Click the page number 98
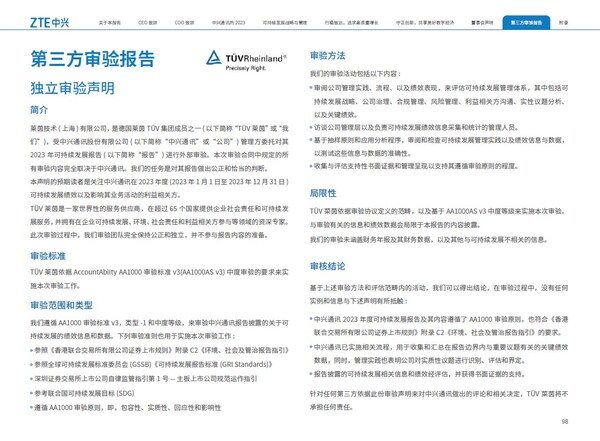The height and width of the screenshot is (441, 600). (564, 422)
